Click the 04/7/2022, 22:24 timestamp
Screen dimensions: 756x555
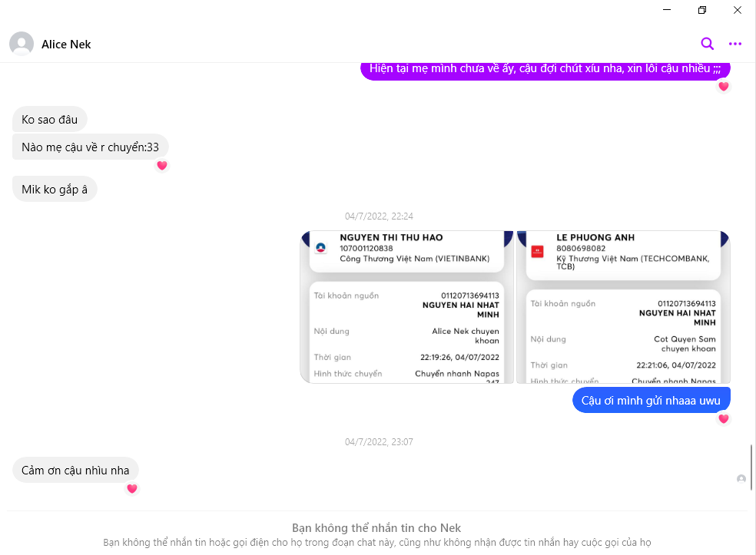coord(379,216)
